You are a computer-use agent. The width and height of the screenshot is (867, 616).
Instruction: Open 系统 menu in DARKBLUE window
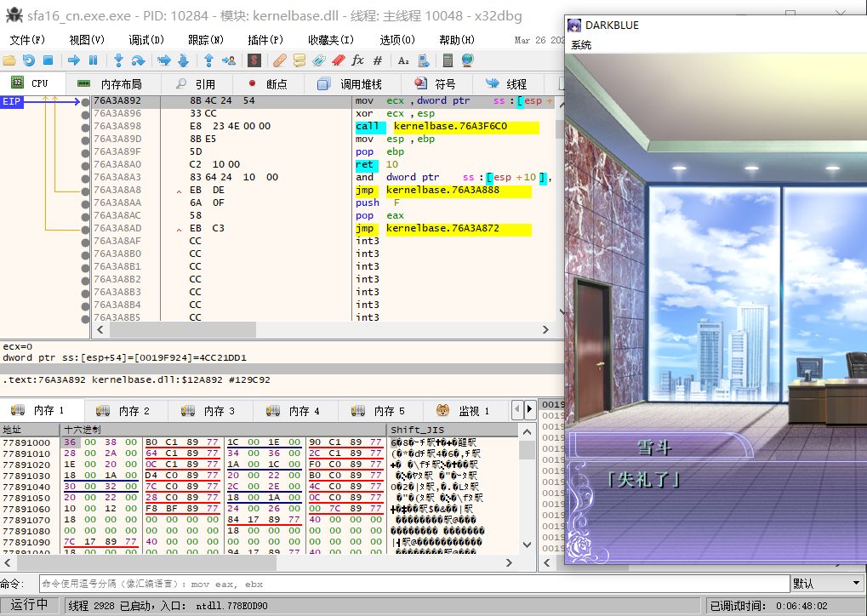[x=581, y=45]
